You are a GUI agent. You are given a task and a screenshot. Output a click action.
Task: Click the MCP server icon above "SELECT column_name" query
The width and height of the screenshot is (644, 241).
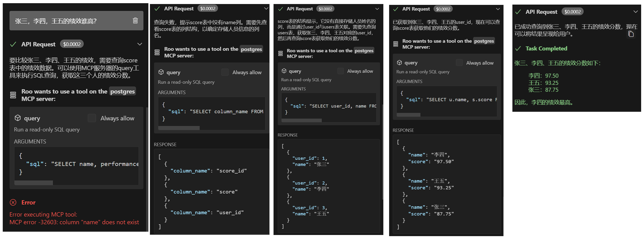click(x=157, y=52)
